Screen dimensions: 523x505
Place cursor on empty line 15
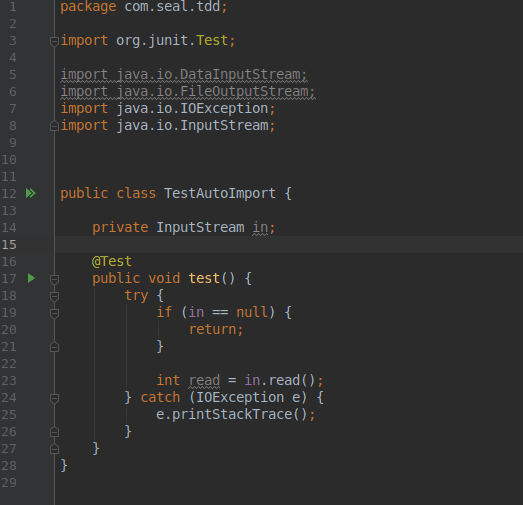pyautogui.click(x=289, y=244)
